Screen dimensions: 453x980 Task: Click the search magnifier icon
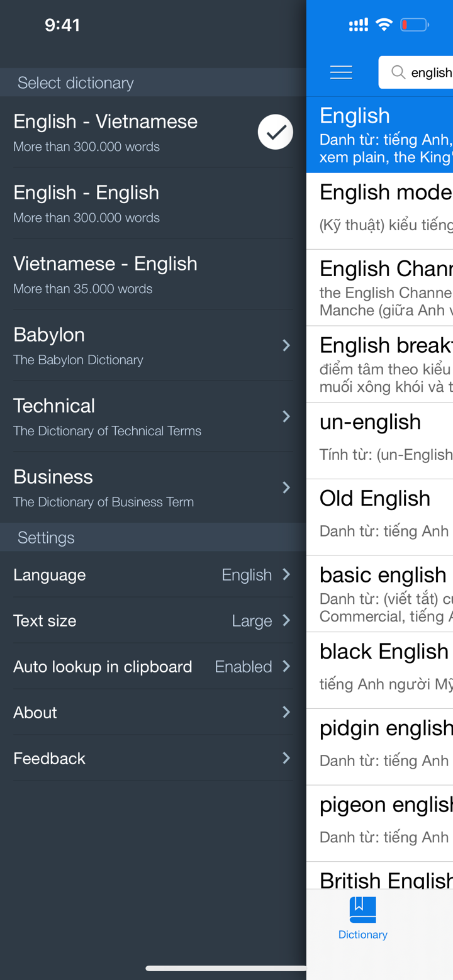398,72
